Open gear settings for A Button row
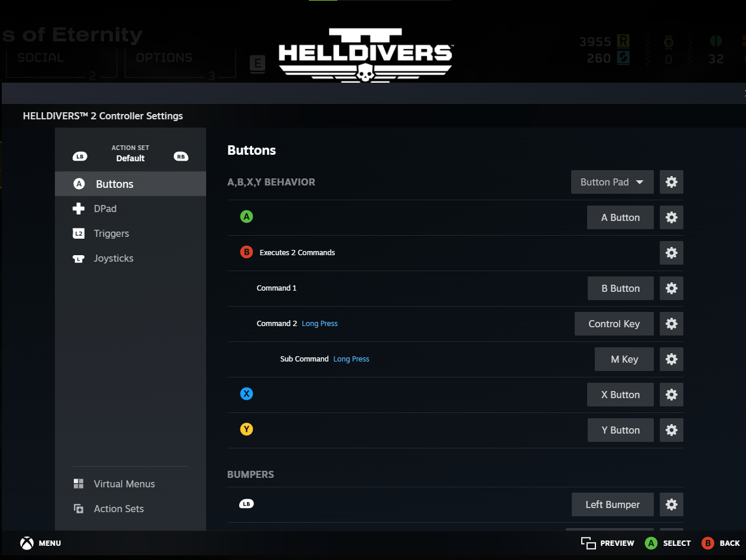The width and height of the screenshot is (746, 560). pos(671,217)
